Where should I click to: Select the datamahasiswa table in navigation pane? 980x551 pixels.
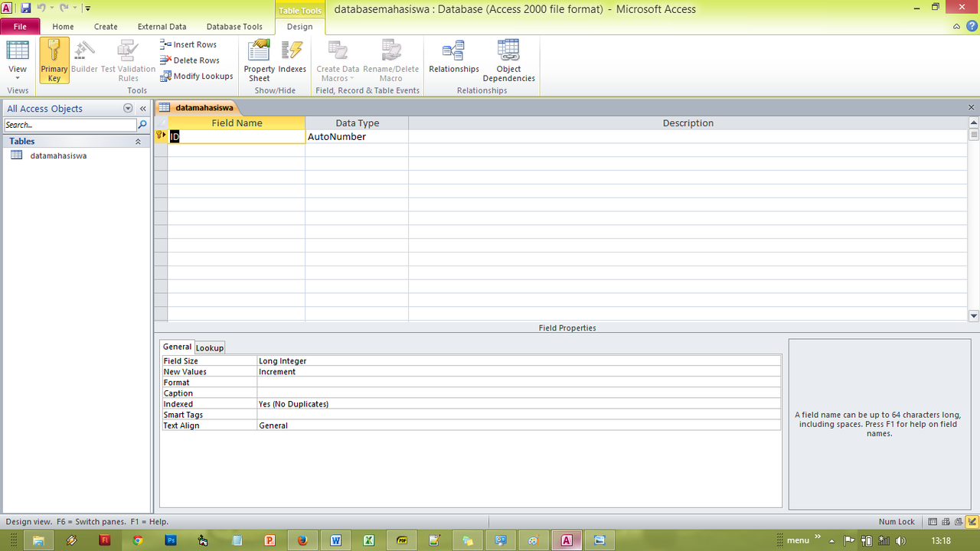coord(58,155)
